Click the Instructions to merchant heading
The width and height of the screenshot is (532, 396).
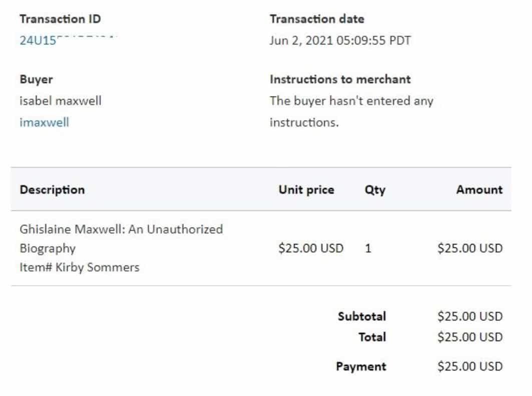click(x=340, y=79)
